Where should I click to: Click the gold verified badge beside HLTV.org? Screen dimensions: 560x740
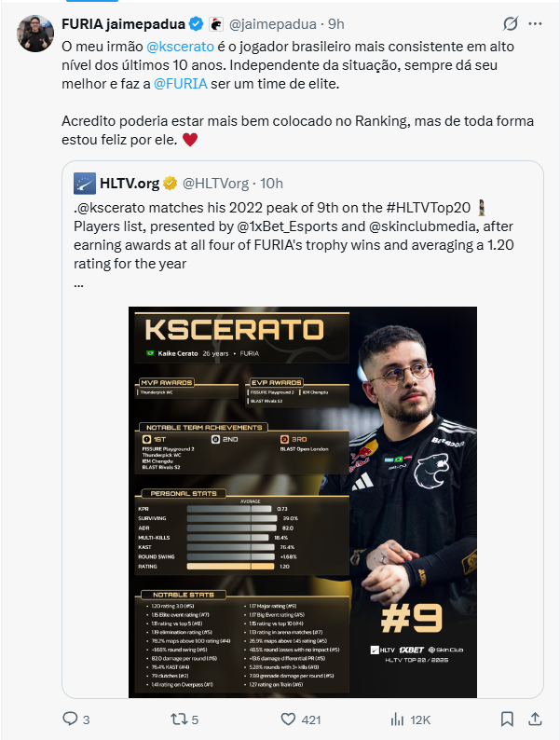coord(170,184)
